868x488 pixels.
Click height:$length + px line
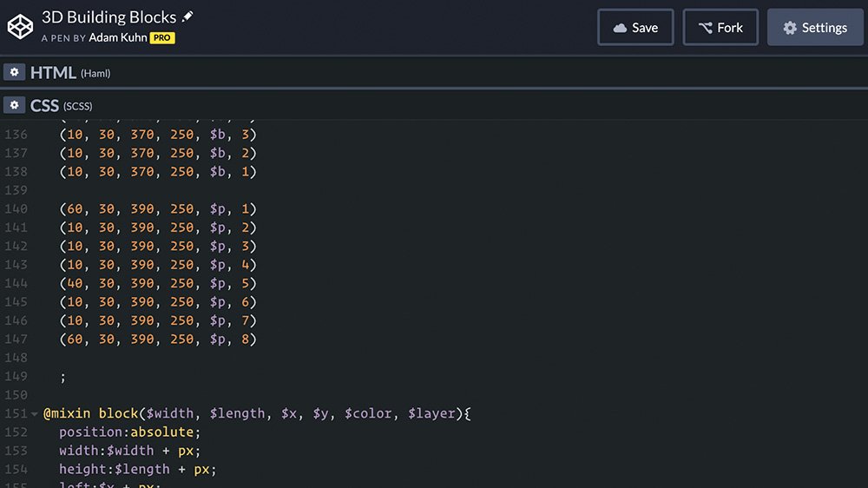coord(138,469)
